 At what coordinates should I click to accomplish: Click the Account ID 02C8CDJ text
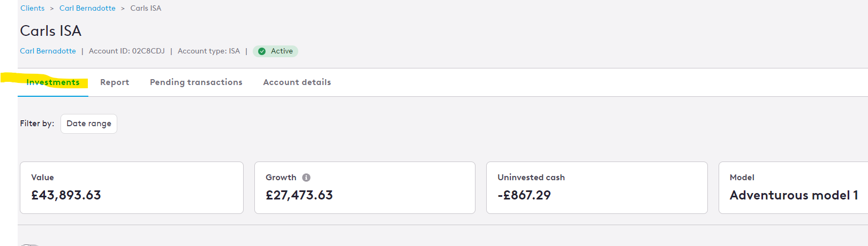click(x=127, y=51)
